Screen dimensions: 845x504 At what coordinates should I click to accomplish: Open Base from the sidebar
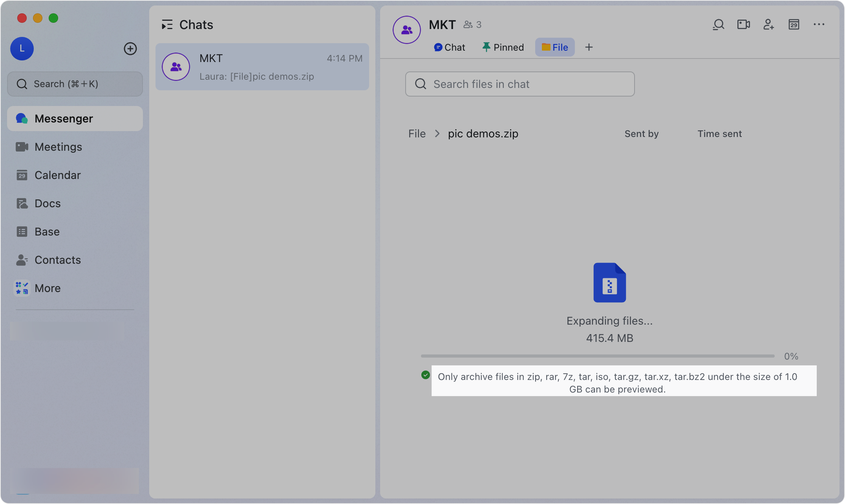[x=47, y=232]
